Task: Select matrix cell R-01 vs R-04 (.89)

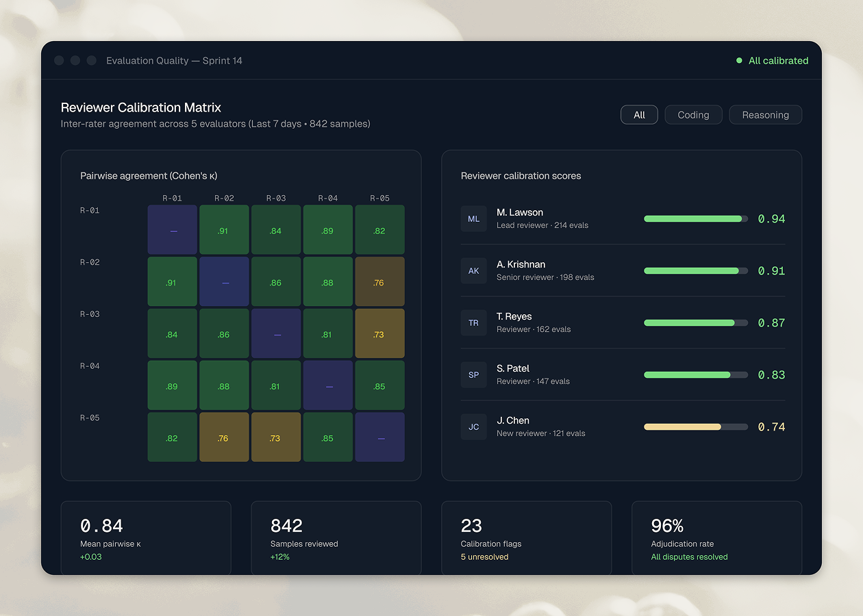Action: click(328, 230)
